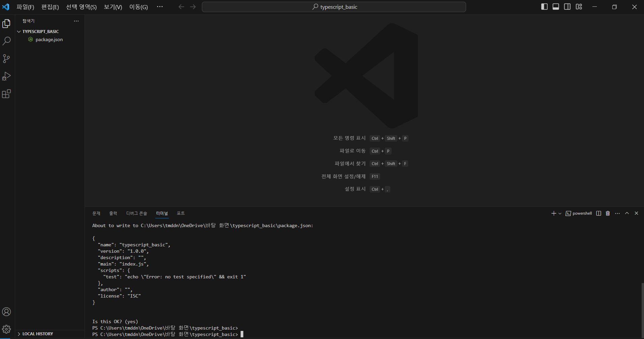The image size is (644, 339).
Task: Maximize the panel size with chevron up
Action: [627, 213]
